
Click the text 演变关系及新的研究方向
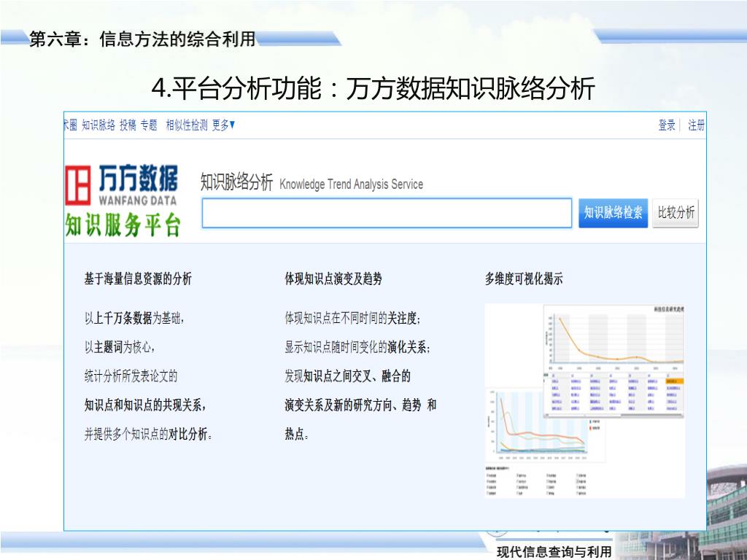pos(338,405)
